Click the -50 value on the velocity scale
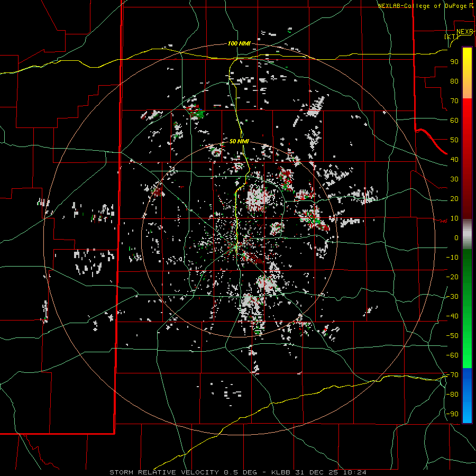Screen dimensions: 476x476 [x=452, y=335]
